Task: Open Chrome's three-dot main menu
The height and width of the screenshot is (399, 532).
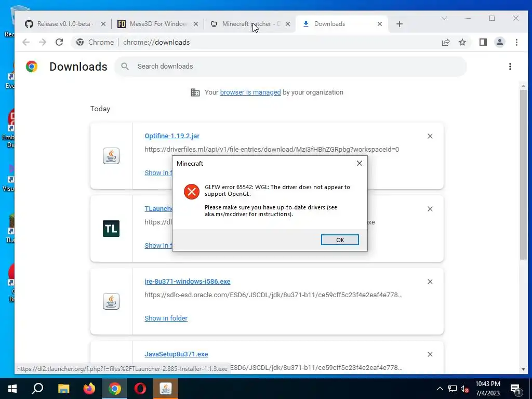Action: coord(516,42)
